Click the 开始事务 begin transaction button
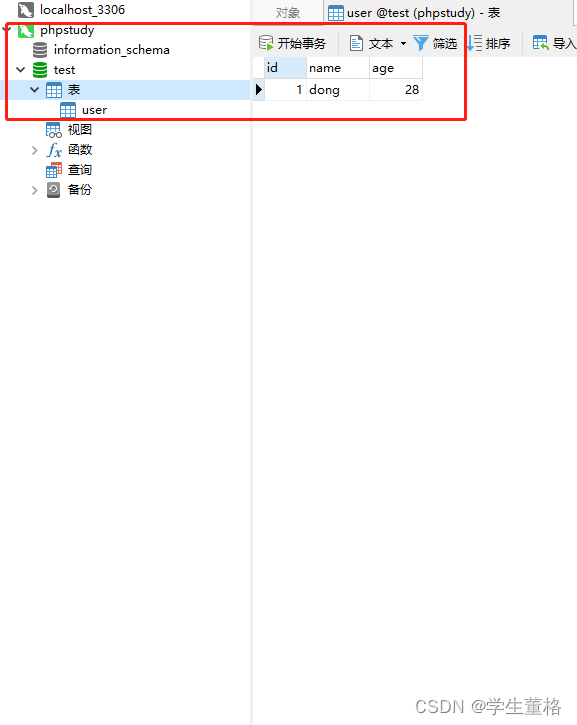 (x=293, y=43)
